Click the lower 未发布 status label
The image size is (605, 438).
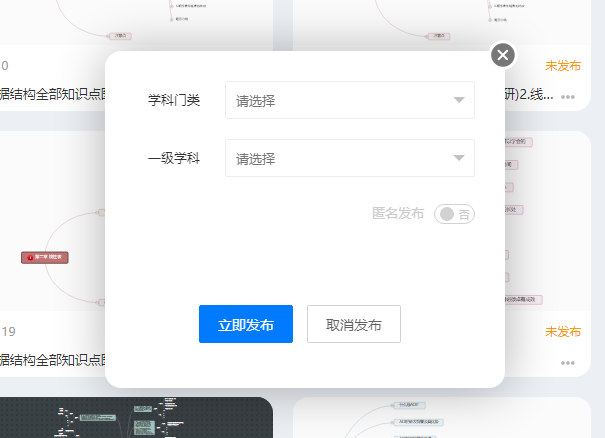(x=563, y=332)
